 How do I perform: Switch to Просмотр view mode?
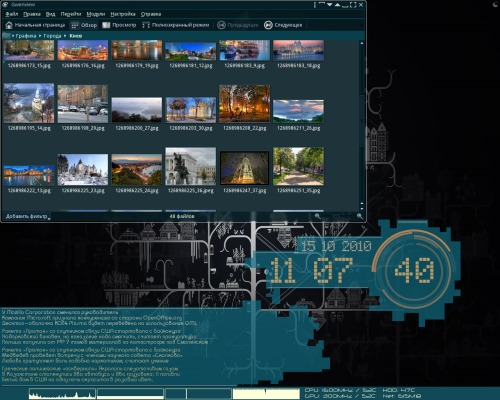click(119, 25)
